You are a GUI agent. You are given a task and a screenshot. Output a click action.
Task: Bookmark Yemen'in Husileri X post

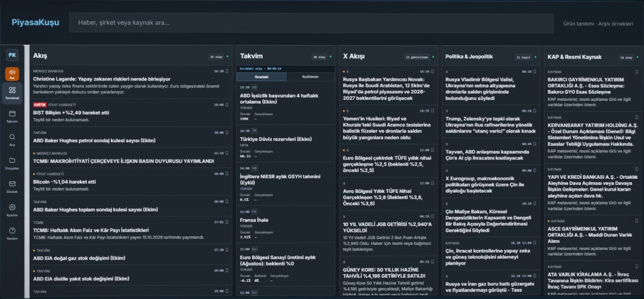tap(432, 111)
